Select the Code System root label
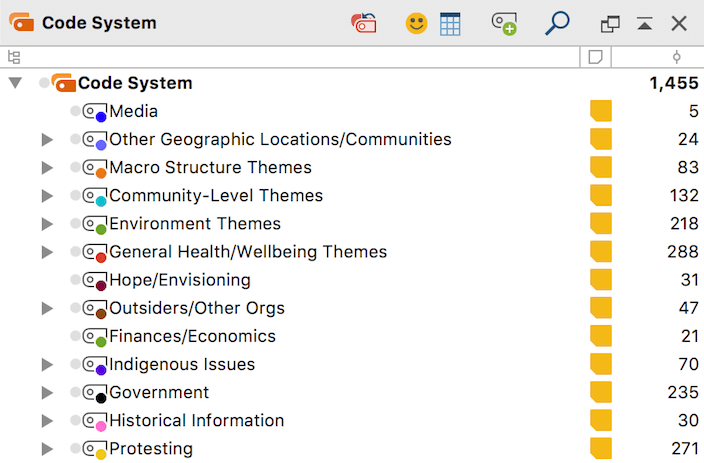704x463 pixels. pyautogui.click(x=135, y=83)
